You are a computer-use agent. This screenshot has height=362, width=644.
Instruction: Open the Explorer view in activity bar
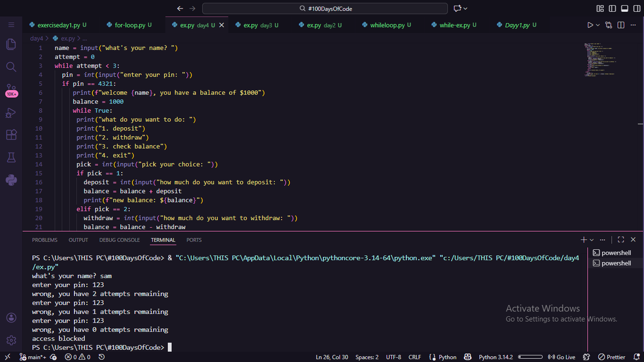(10, 44)
